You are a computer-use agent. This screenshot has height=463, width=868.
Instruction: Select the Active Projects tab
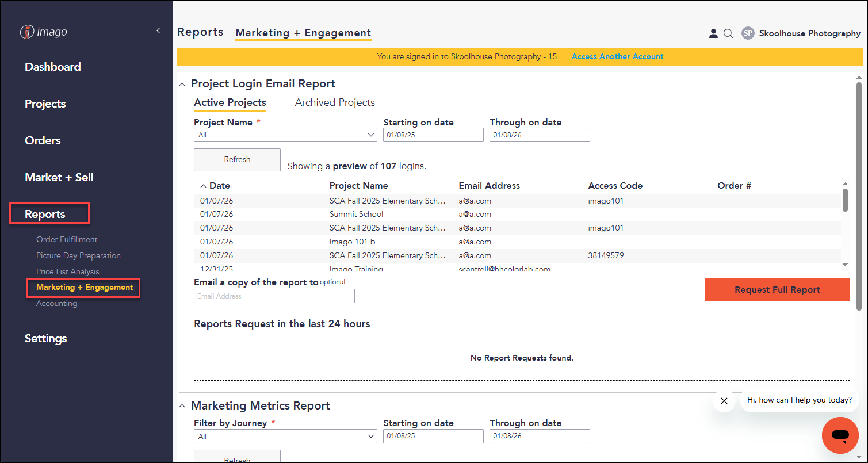click(230, 102)
